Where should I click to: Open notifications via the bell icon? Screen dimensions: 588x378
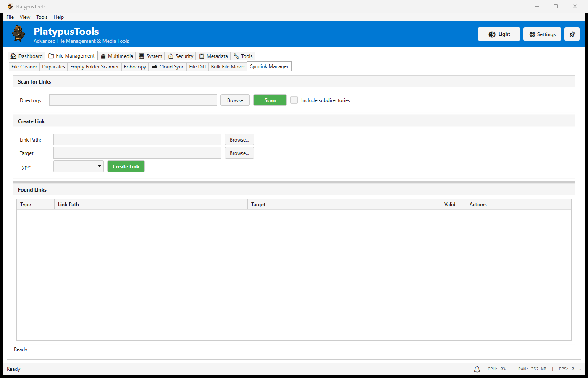(477, 369)
